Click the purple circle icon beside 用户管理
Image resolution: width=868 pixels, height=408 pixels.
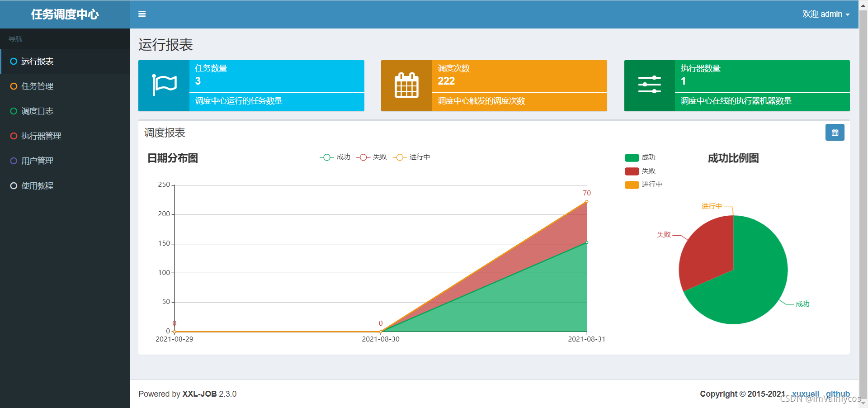(14, 161)
